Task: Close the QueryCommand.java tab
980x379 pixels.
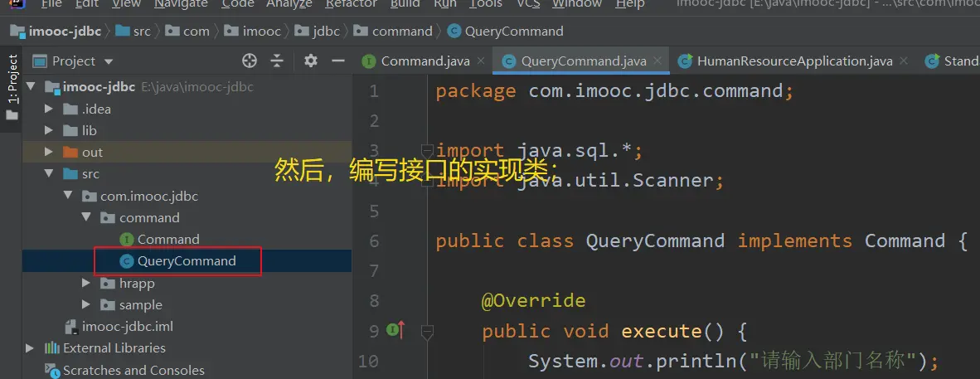Action: [657, 61]
